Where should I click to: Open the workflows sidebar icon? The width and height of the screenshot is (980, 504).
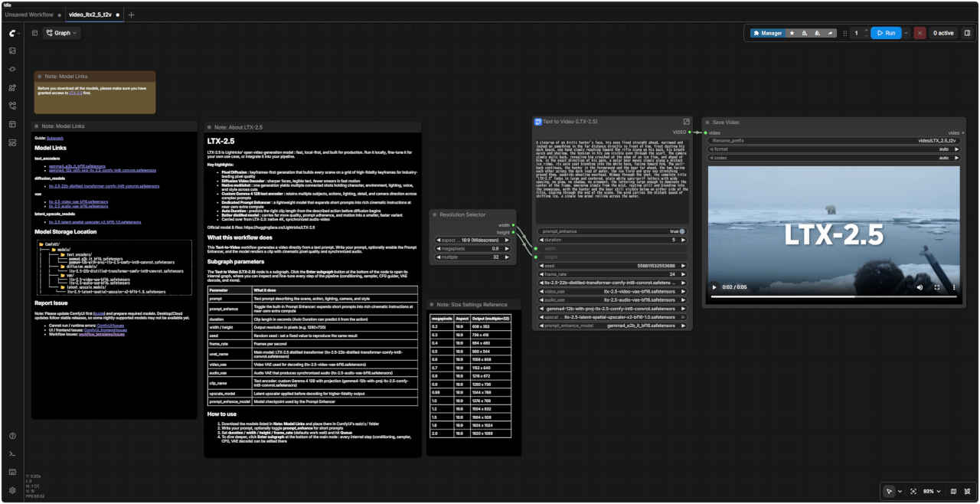pos(12,106)
